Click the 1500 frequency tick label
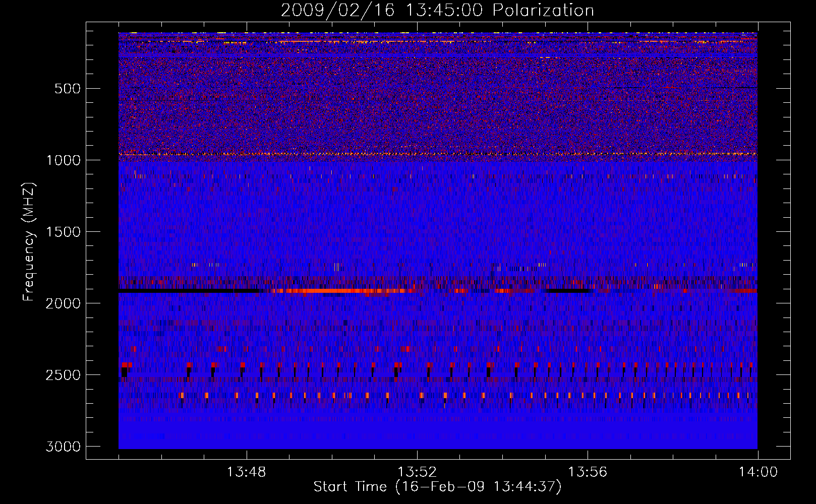 click(x=63, y=232)
